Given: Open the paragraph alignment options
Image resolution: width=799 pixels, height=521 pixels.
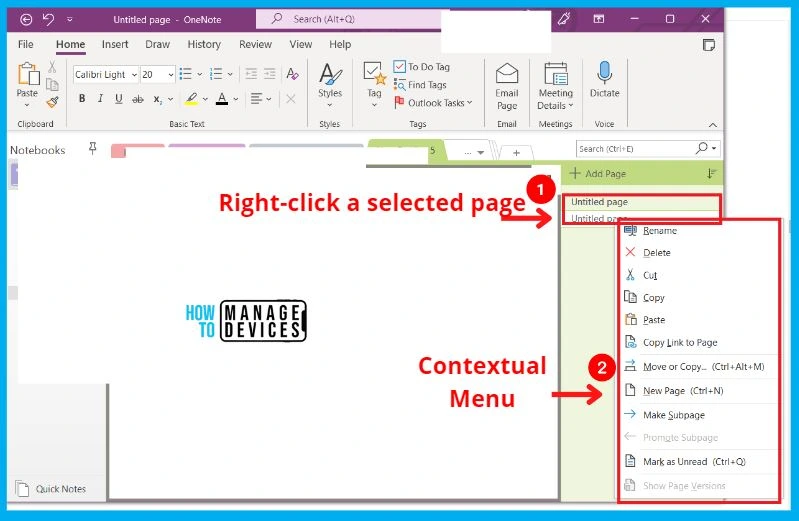Looking at the screenshot, I should (x=260, y=98).
